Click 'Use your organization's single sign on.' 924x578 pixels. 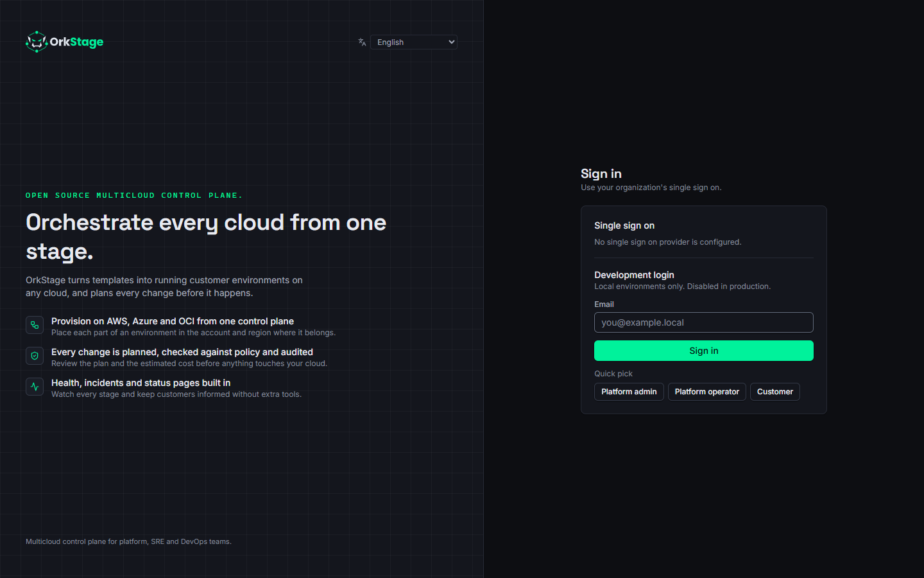(x=651, y=188)
